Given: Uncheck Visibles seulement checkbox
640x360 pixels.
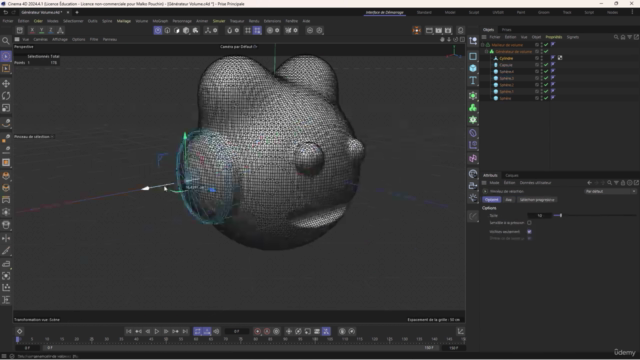Looking at the screenshot, I should [x=529, y=231].
